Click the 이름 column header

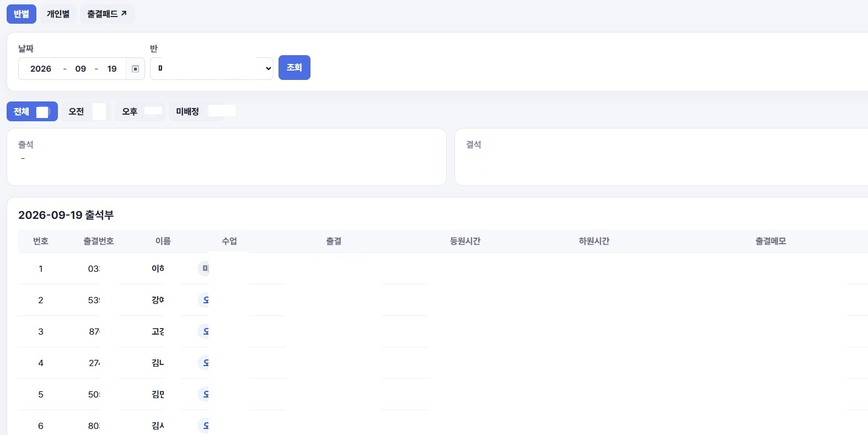pyautogui.click(x=163, y=241)
